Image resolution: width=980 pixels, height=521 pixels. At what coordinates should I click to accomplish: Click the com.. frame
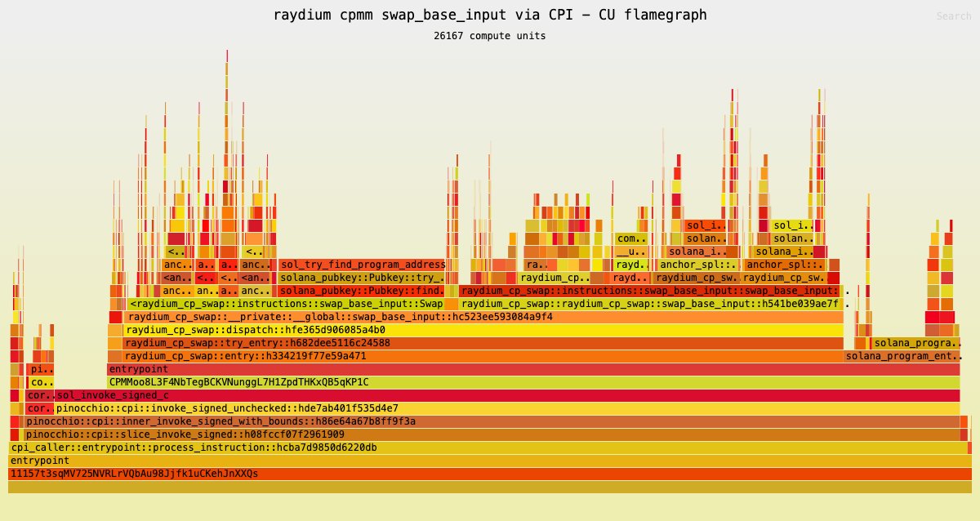coord(631,238)
